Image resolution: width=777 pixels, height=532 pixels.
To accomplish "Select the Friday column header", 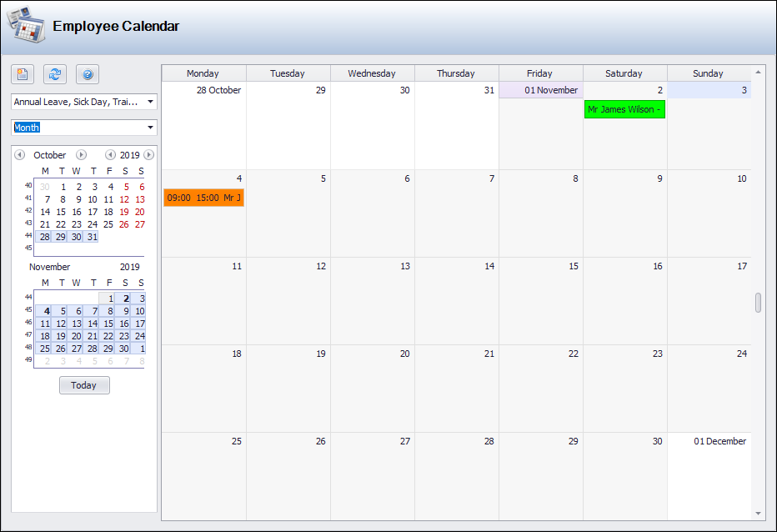I will [540, 73].
